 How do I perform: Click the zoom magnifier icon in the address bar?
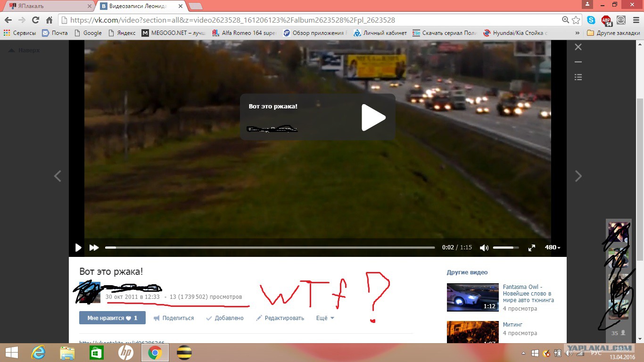pos(565,20)
